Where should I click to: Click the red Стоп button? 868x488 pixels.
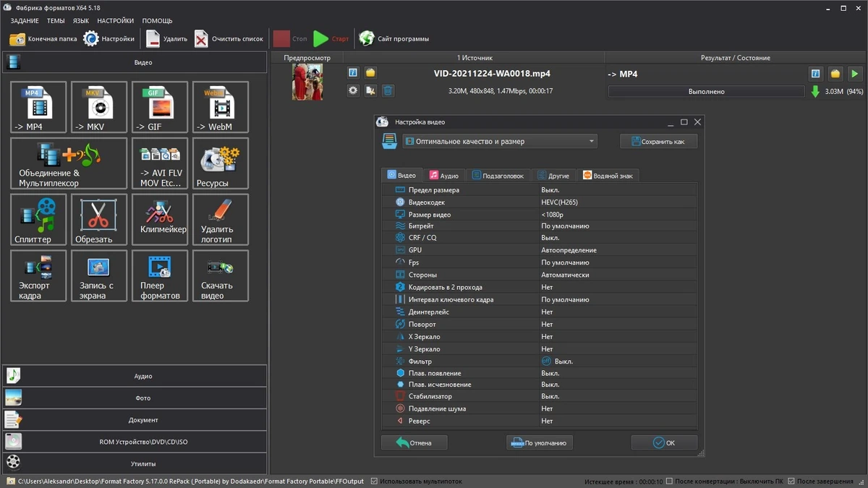click(x=290, y=39)
